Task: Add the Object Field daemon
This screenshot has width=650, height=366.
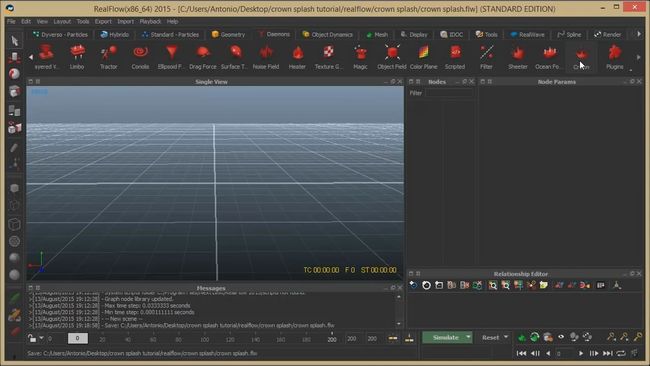Action: (x=392, y=57)
